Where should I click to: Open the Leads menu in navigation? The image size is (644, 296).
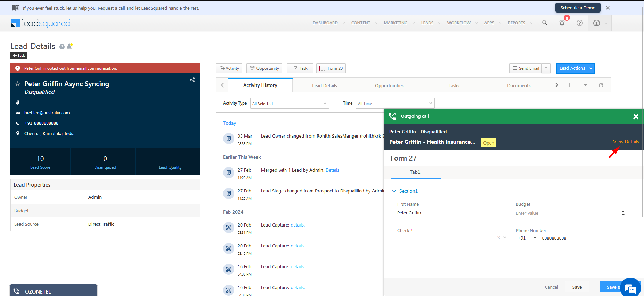(x=427, y=23)
